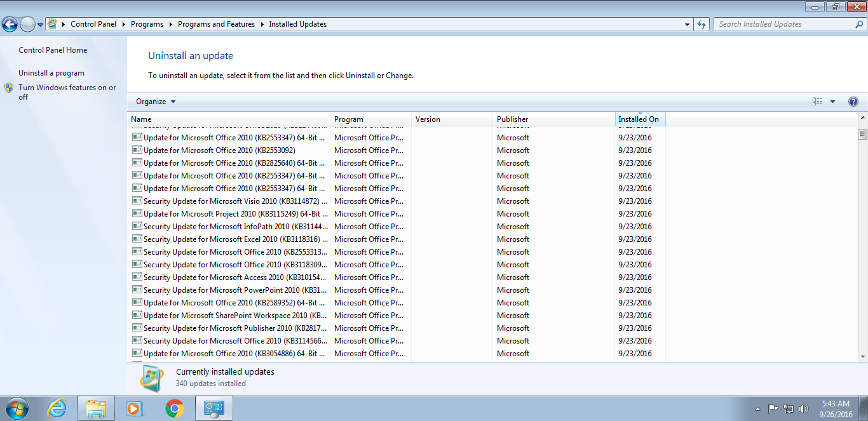Click the Currently installed updates details icon
This screenshot has height=421, width=868.
[x=151, y=378]
